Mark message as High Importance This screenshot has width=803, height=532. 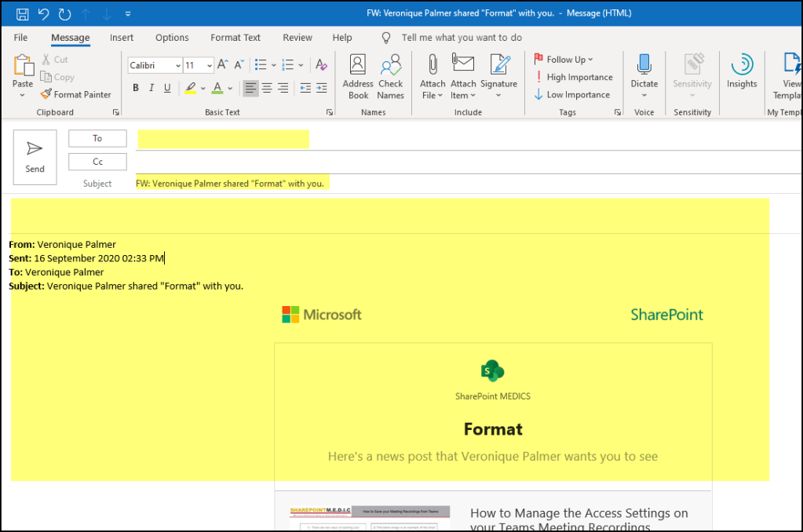click(573, 77)
